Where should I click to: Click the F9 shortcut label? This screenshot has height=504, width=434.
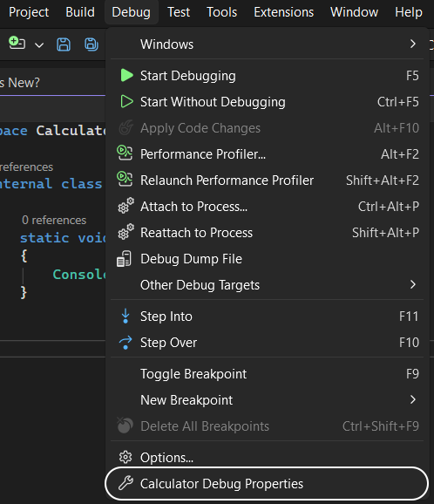coord(412,374)
